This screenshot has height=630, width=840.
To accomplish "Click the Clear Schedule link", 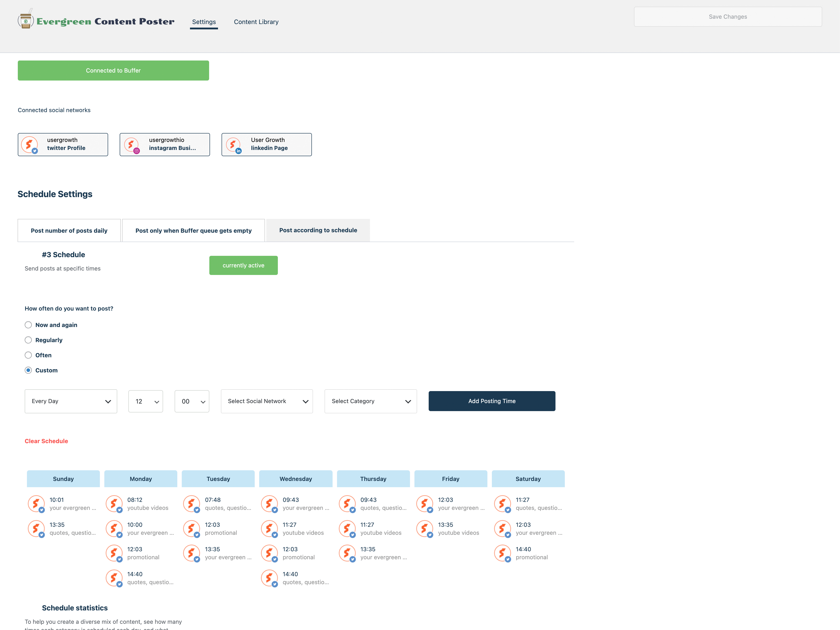I will point(46,441).
